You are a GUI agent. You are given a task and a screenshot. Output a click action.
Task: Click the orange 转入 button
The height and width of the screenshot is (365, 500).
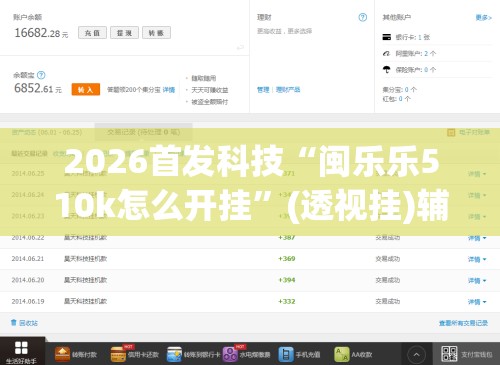tap(86, 89)
